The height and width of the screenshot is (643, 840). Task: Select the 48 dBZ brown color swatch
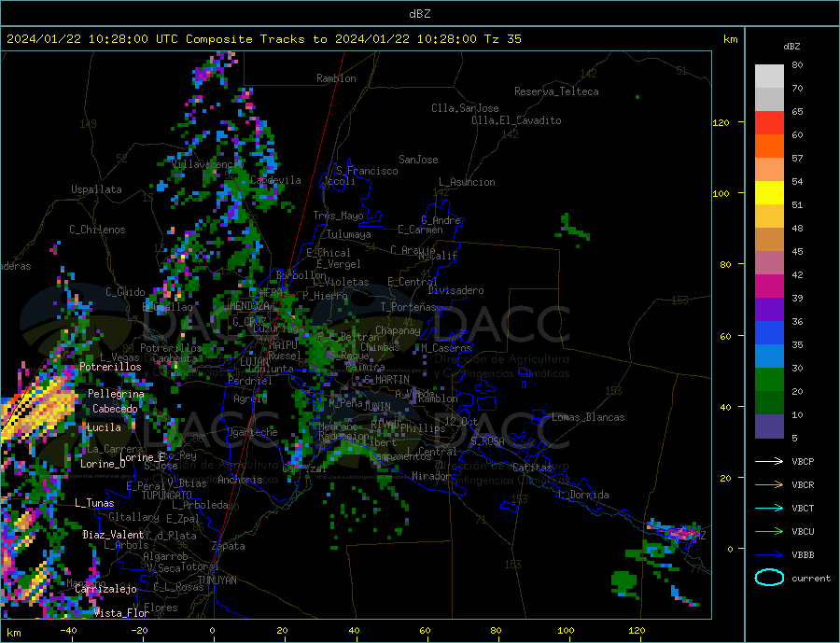click(x=769, y=240)
